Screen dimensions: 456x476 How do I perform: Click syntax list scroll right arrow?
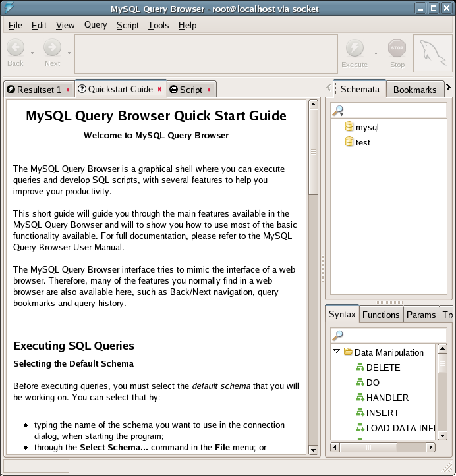click(x=431, y=447)
